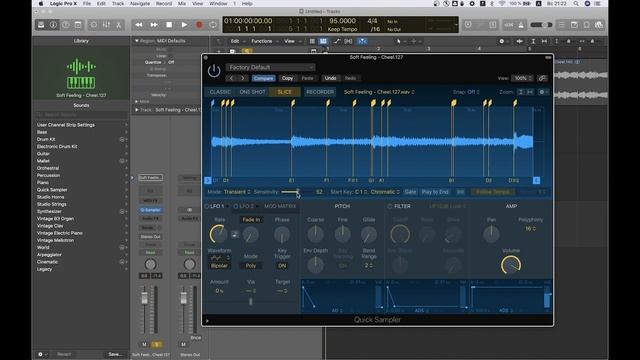
Task: Toggle the Solo button on Soft Feeling strip
Action: click(157, 344)
